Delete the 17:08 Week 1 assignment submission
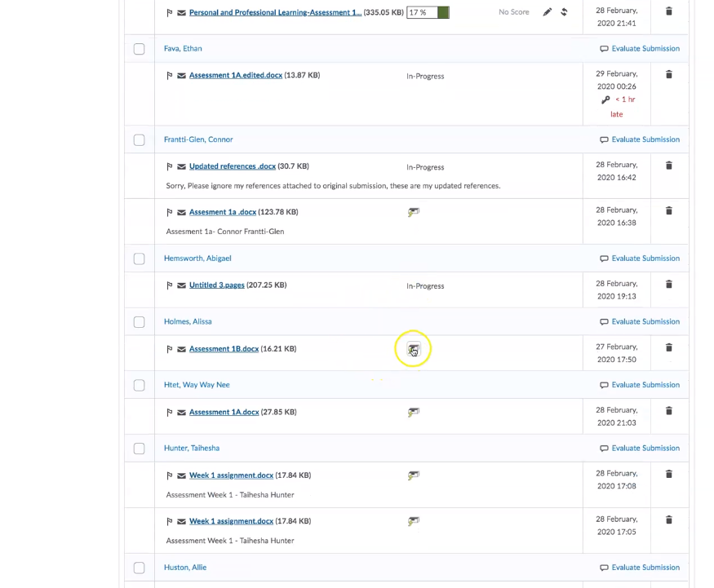 click(x=669, y=474)
